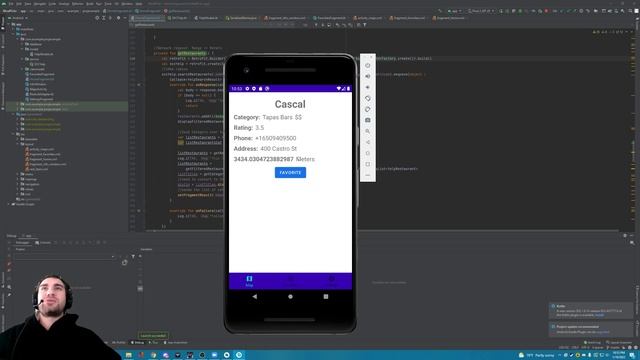640x360 pixels.
Task: Open the Pixel device selector dropdown
Action: pos(481,11)
